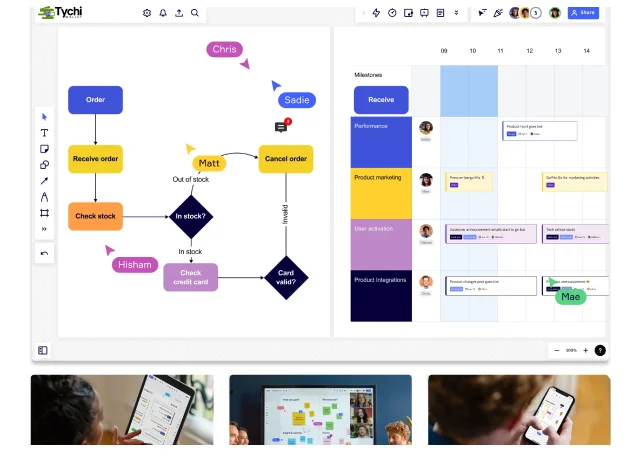Select the cursor pointer tool
Screen dimensions: 640x463
pyautogui.click(x=44, y=117)
